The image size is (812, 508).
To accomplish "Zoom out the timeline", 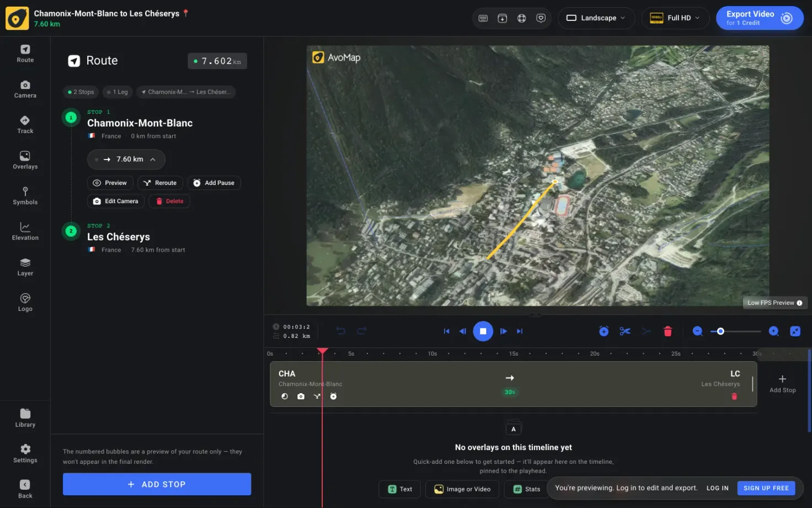I will pos(697,331).
